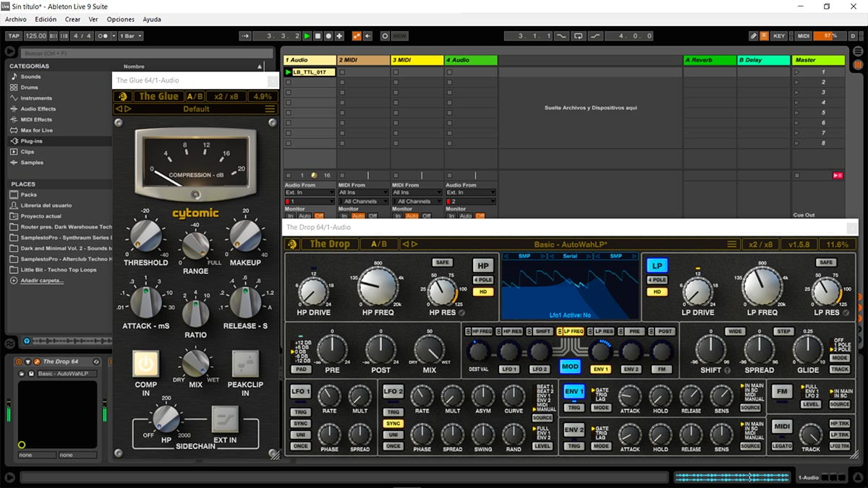
Task: Click the HP section SAFE button
Action: click(x=442, y=262)
